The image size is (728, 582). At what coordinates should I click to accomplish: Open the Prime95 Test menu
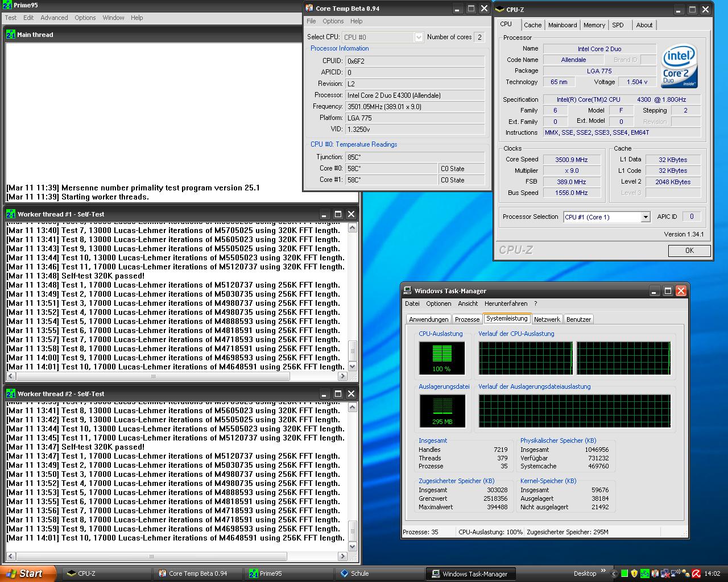pos(11,18)
